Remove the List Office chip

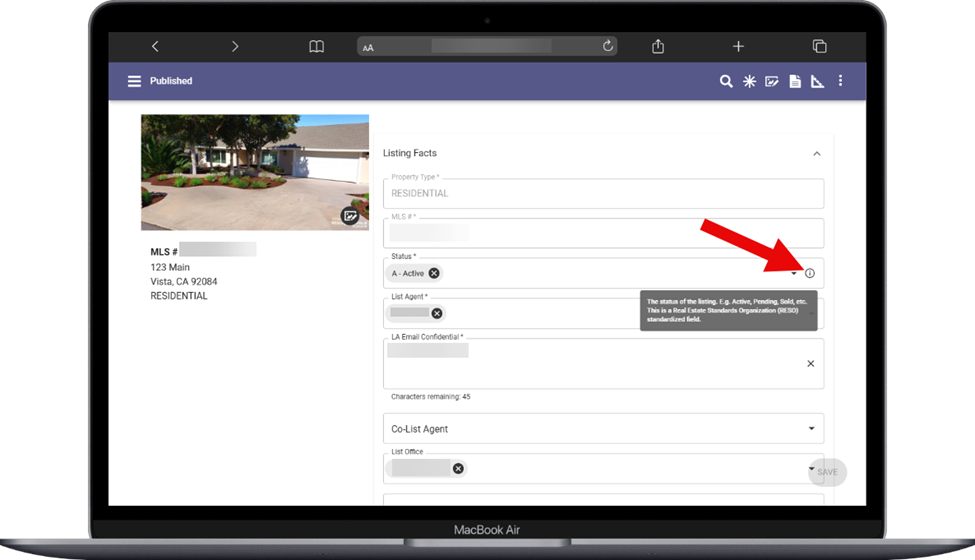click(x=458, y=468)
